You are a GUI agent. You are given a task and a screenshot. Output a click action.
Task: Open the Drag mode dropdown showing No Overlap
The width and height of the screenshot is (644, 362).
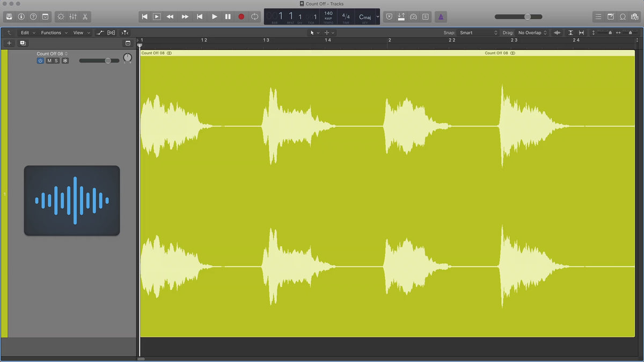(532, 33)
